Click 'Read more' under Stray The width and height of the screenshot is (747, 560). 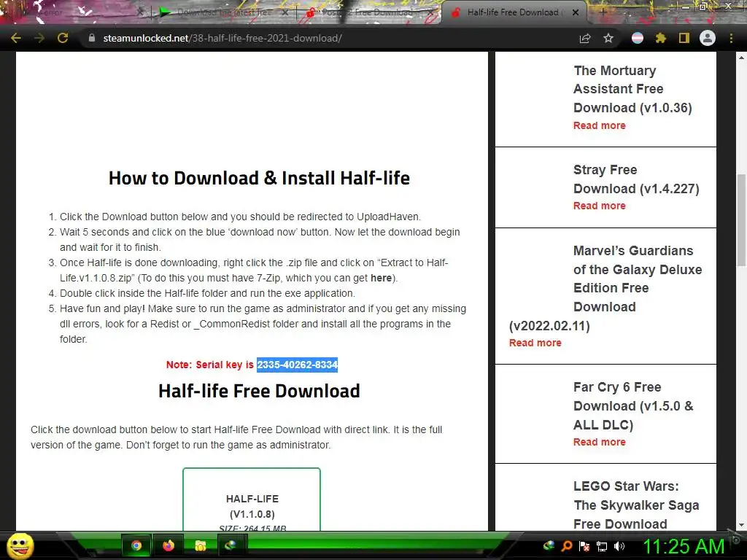600,206
